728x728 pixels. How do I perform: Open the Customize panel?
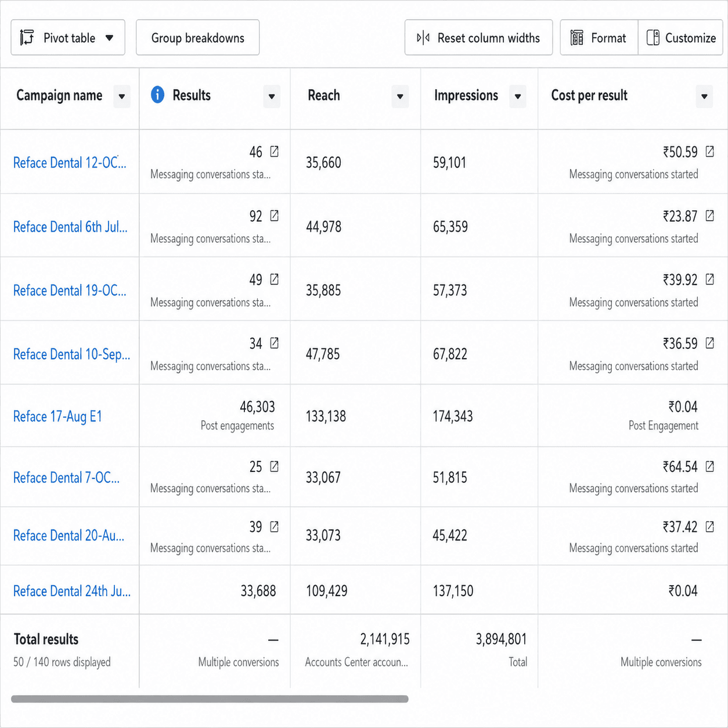pos(680,38)
